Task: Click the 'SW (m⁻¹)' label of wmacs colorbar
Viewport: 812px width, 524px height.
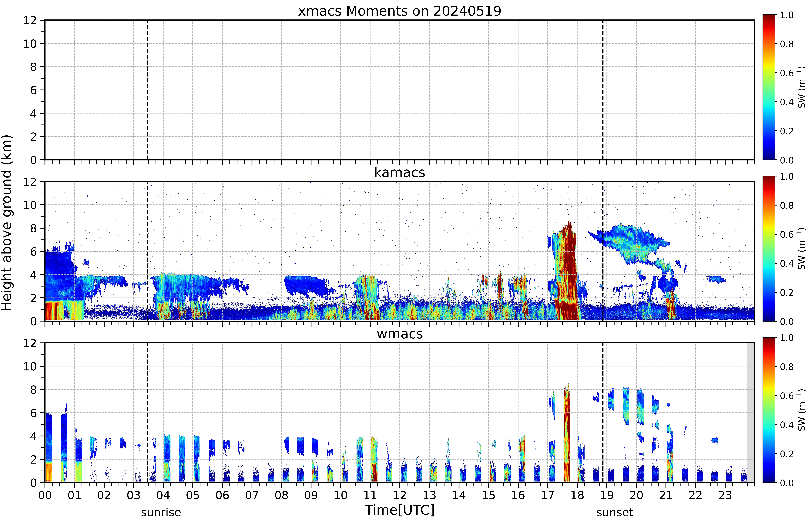Action: click(x=802, y=410)
